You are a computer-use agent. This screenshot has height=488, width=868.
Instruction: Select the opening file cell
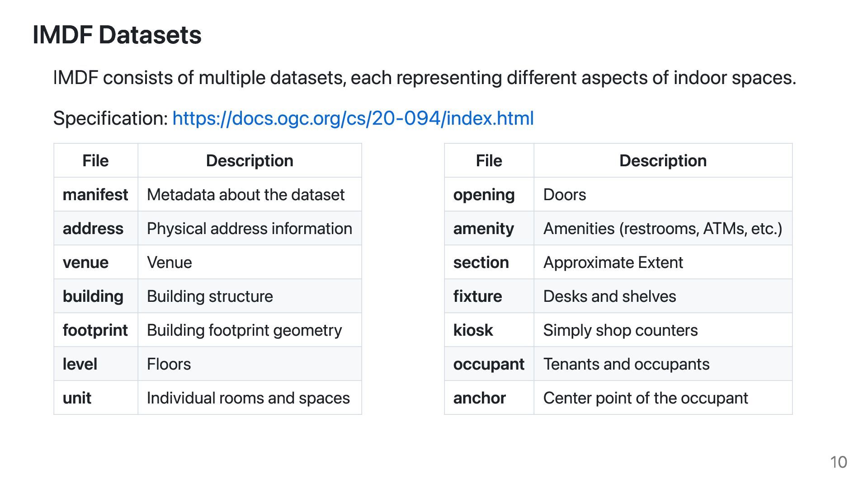[484, 195]
